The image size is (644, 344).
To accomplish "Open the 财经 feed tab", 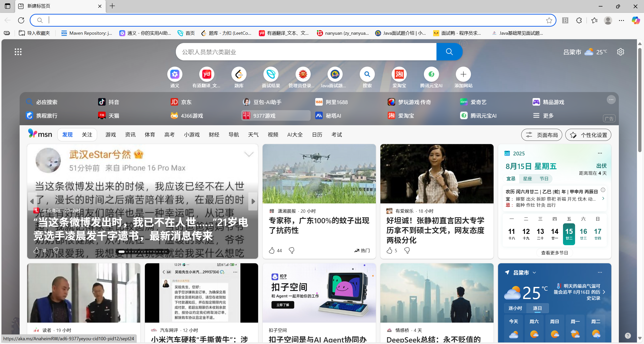I will [x=214, y=135].
